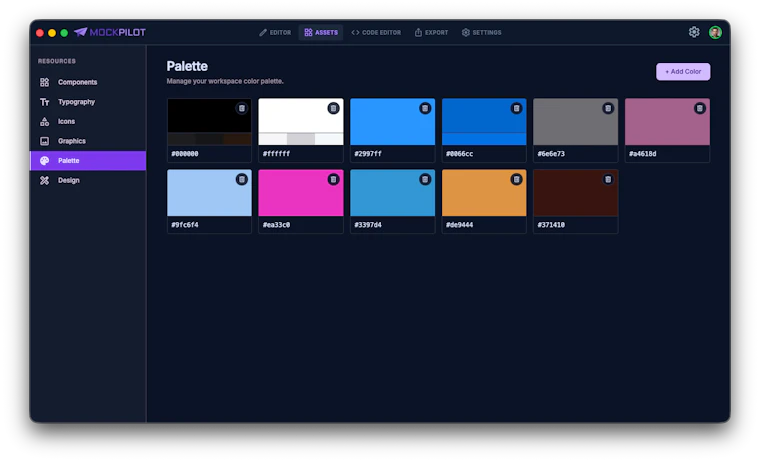The height and width of the screenshot is (462, 760).
Task: Select the Assets tab
Action: pyautogui.click(x=321, y=32)
